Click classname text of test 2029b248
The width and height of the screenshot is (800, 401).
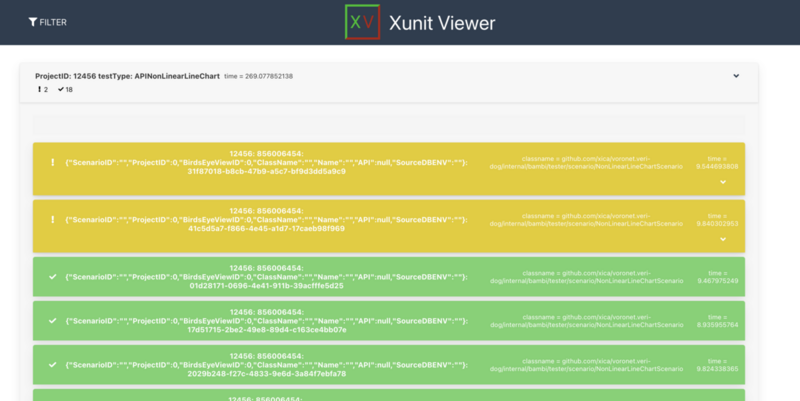click(x=586, y=364)
